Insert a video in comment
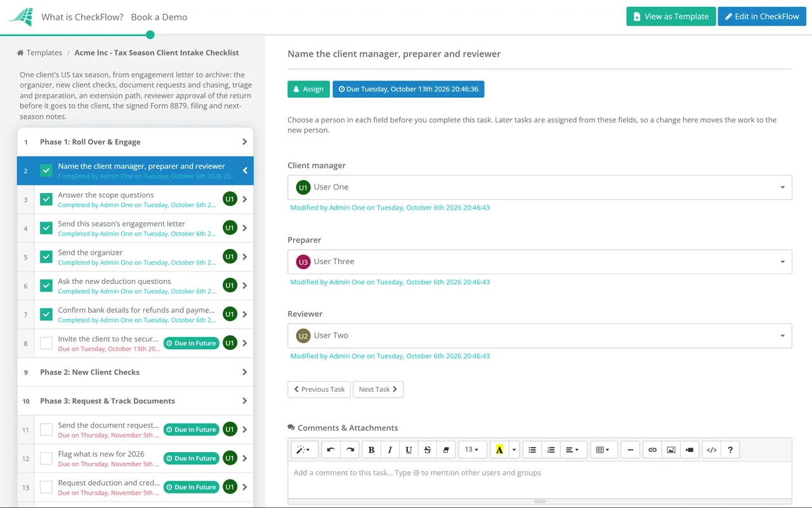Image resolution: width=812 pixels, height=508 pixels. tap(690, 450)
